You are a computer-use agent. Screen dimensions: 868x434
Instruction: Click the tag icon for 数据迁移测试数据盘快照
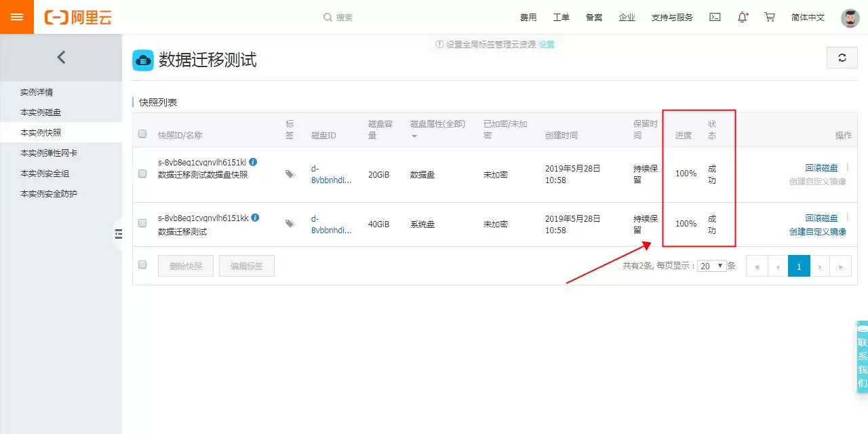tap(290, 174)
